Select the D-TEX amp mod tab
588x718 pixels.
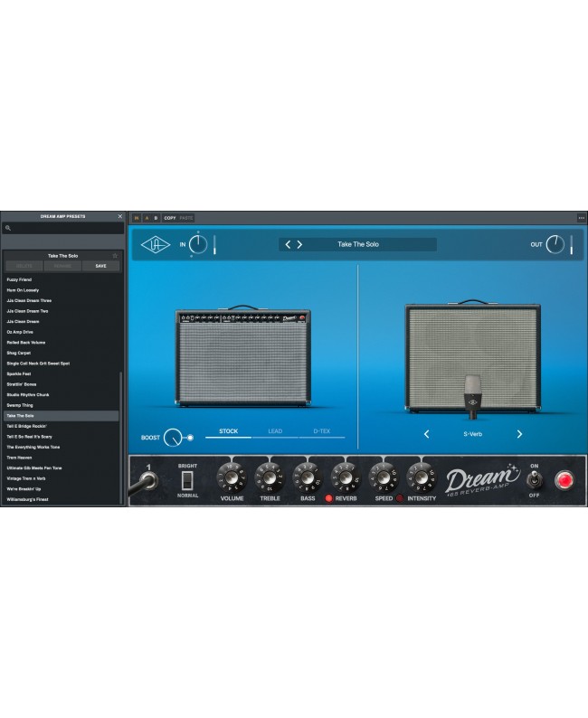(x=322, y=431)
